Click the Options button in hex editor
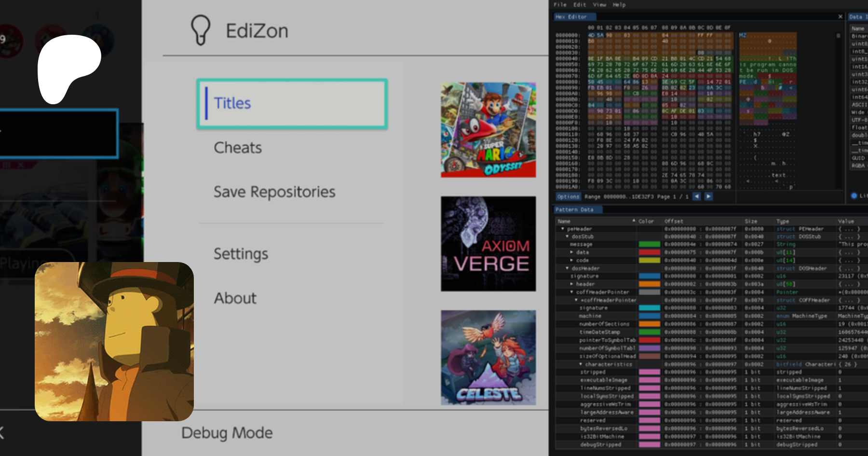 (x=568, y=196)
